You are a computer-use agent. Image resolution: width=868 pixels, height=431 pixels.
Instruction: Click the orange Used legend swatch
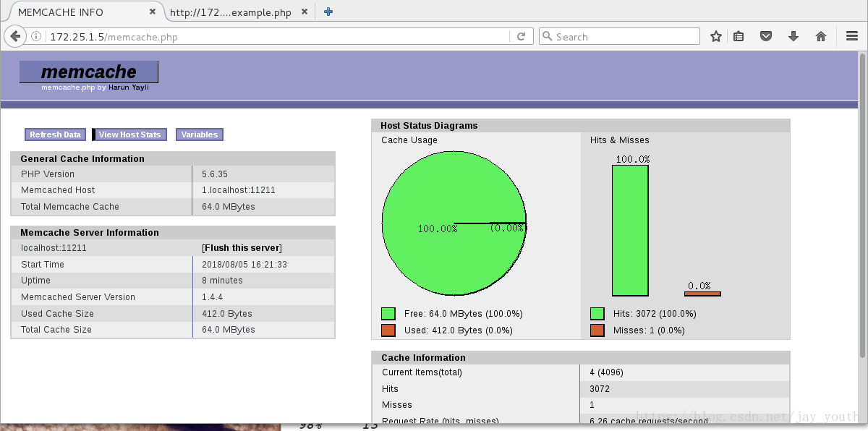click(388, 330)
